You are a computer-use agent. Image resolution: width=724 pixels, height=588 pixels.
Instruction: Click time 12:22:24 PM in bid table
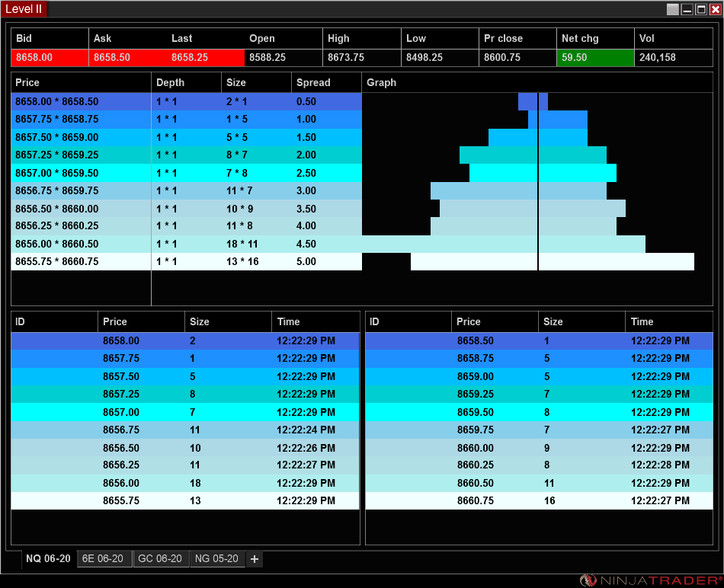tap(306, 430)
